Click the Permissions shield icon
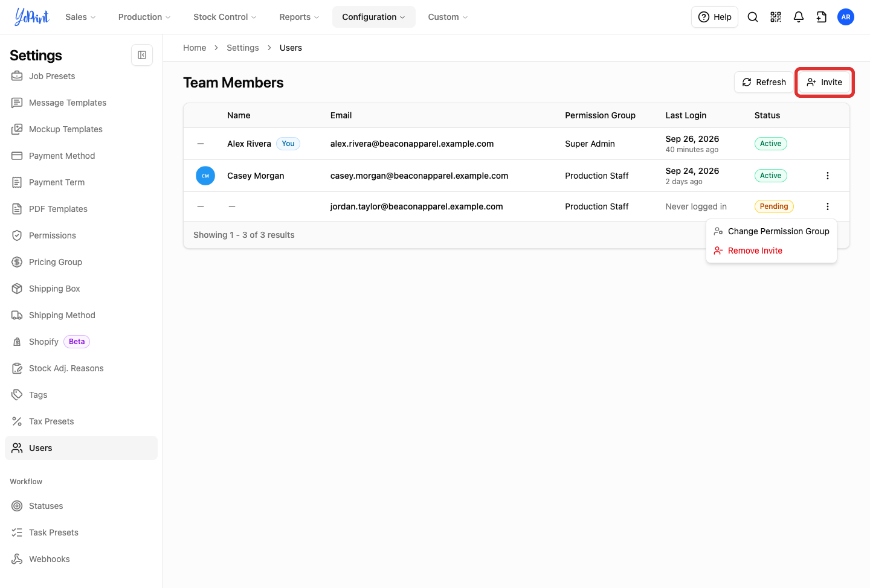The width and height of the screenshot is (870, 588). (x=17, y=235)
